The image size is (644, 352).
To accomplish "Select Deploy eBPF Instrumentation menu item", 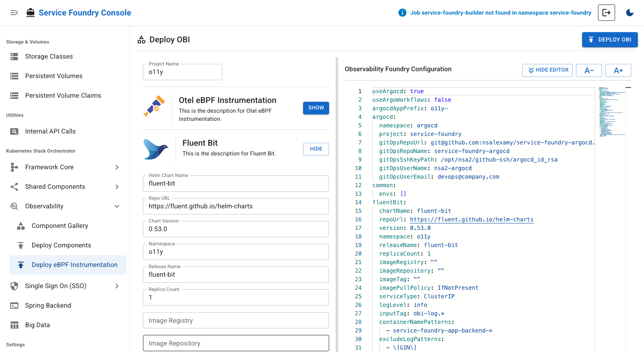I will point(68,265).
